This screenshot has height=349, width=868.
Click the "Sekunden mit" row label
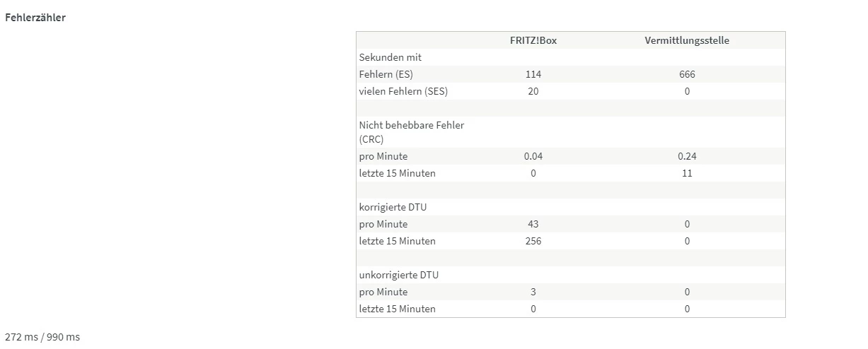(x=390, y=57)
